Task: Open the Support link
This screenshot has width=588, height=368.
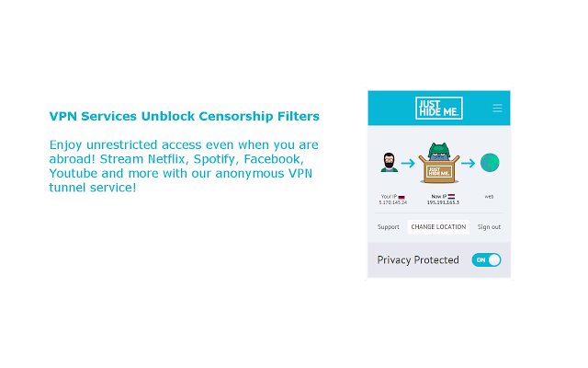Action: pos(388,227)
